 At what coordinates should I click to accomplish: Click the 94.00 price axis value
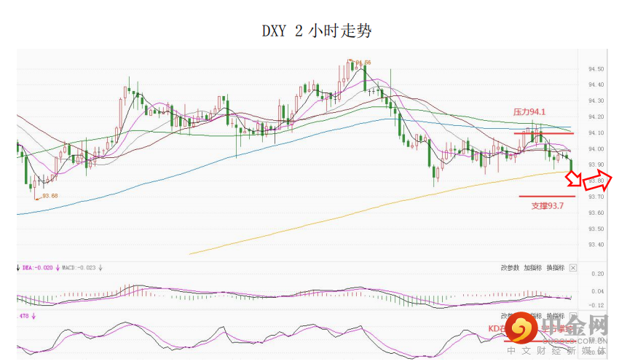(x=596, y=149)
